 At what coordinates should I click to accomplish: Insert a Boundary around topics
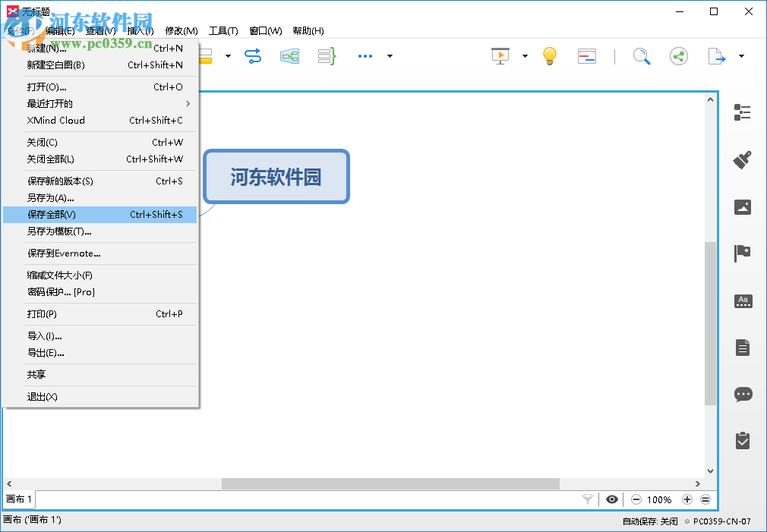click(x=289, y=55)
